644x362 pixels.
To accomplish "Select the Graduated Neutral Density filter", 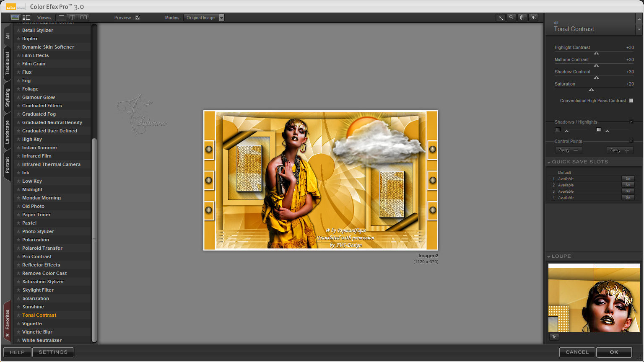I will [52, 122].
